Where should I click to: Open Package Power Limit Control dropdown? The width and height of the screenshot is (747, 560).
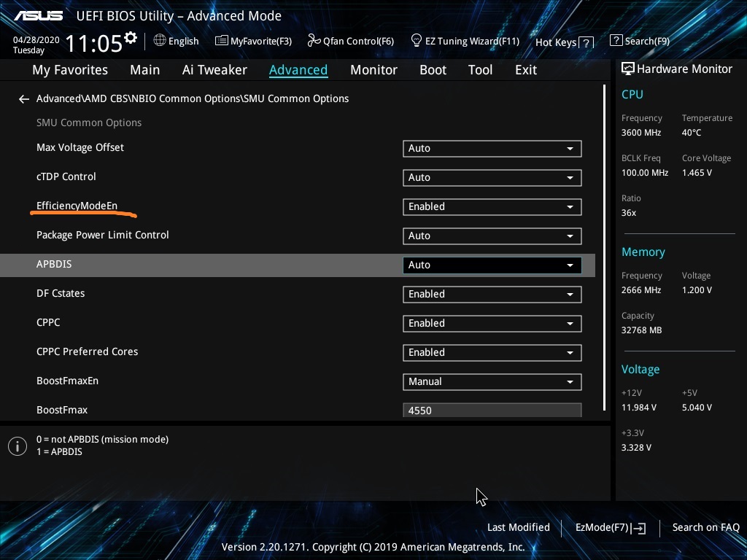coord(492,236)
